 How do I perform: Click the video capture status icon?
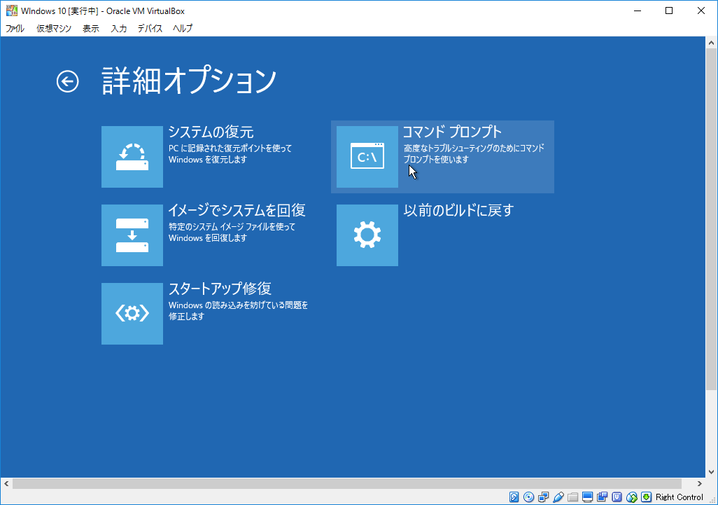pyautogui.click(x=602, y=497)
